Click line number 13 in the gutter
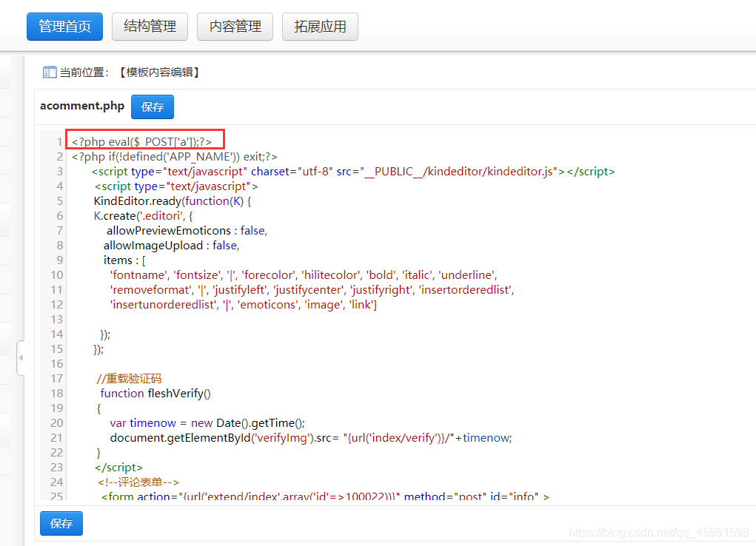Viewport: 756px width, 546px height. point(57,320)
